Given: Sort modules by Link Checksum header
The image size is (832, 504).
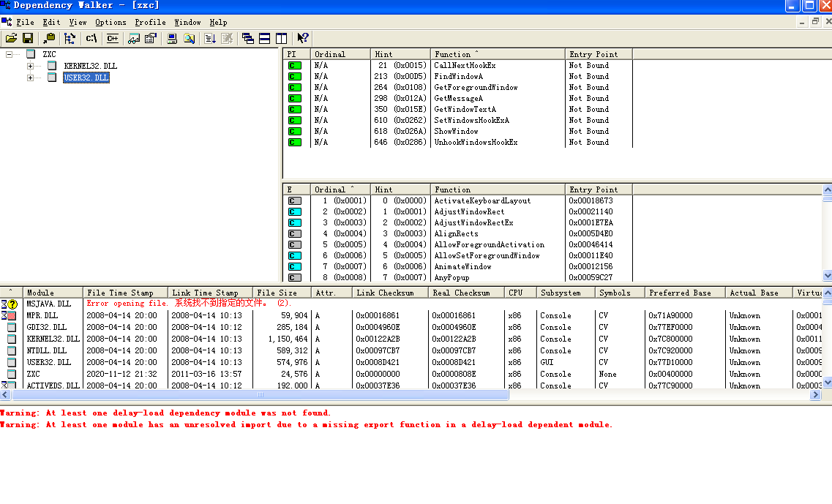Looking at the screenshot, I should pos(390,293).
